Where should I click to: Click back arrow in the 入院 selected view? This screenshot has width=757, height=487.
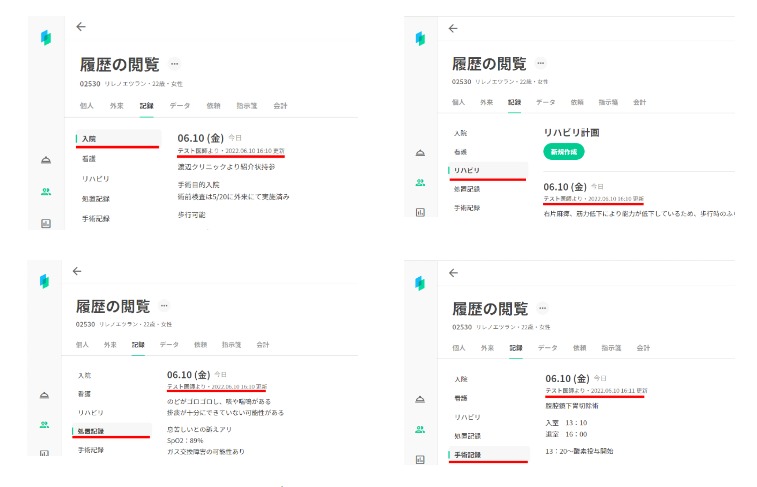click(81, 27)
